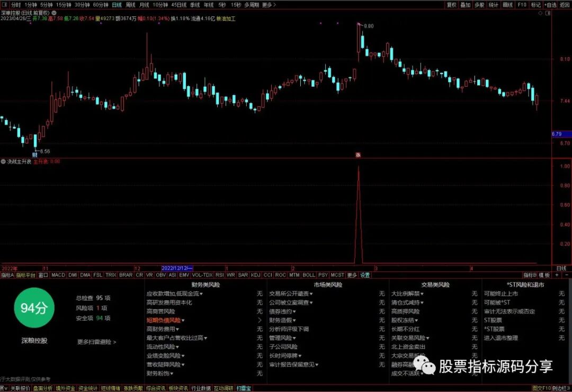Click the 标记 mark button
Viewport: 572px width, 392px height.
click(536, 5)
